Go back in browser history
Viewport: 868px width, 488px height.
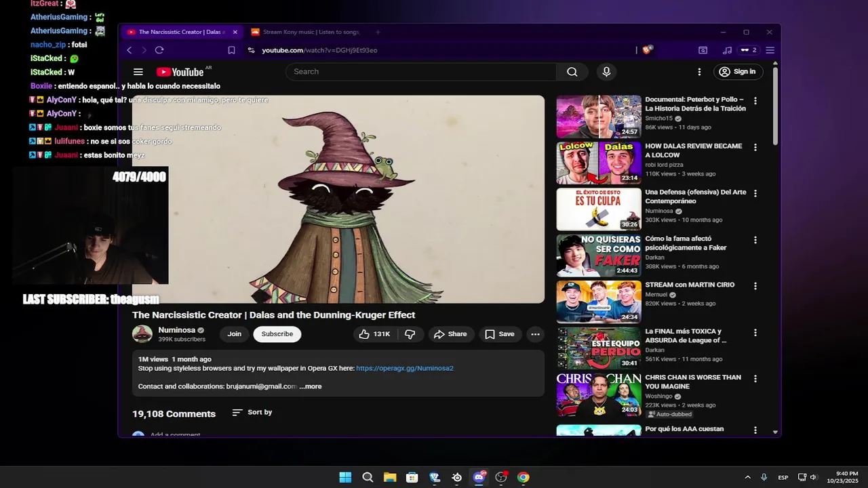(130, 50)
